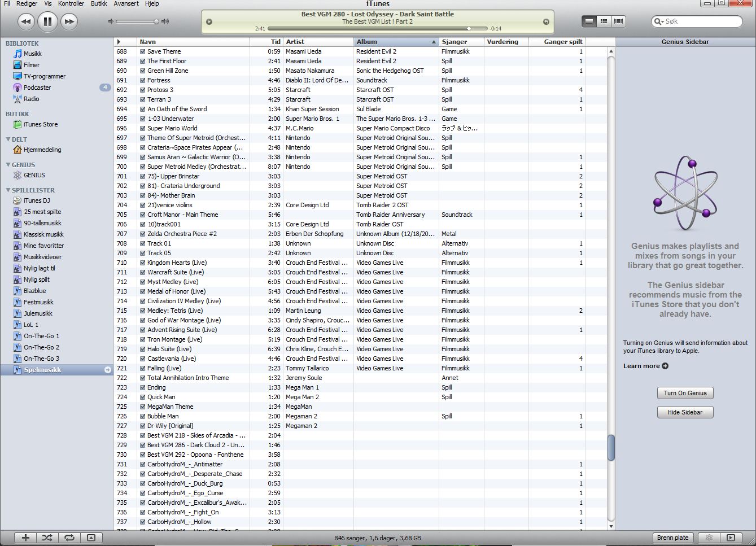Sort by Navn column header

tap(194, 42)
